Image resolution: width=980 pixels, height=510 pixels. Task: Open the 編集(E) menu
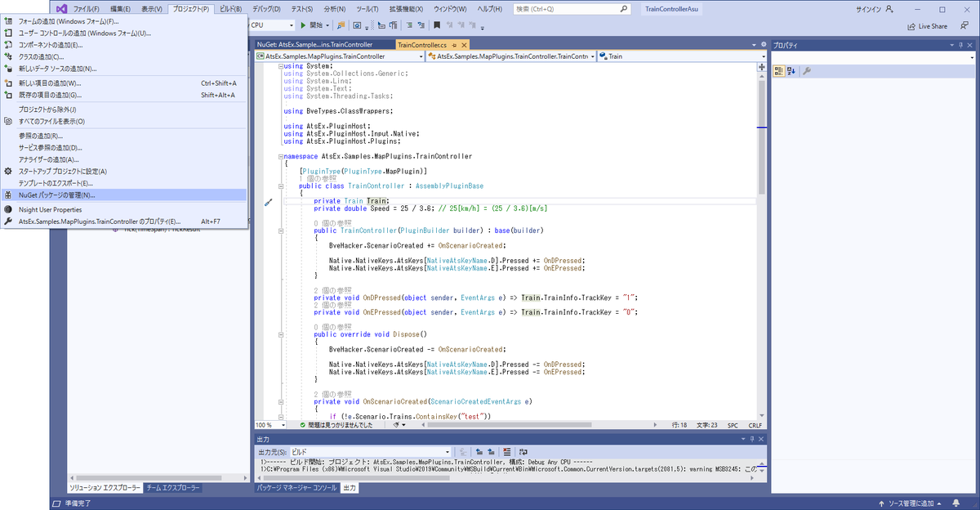click(x=121, y=8)
